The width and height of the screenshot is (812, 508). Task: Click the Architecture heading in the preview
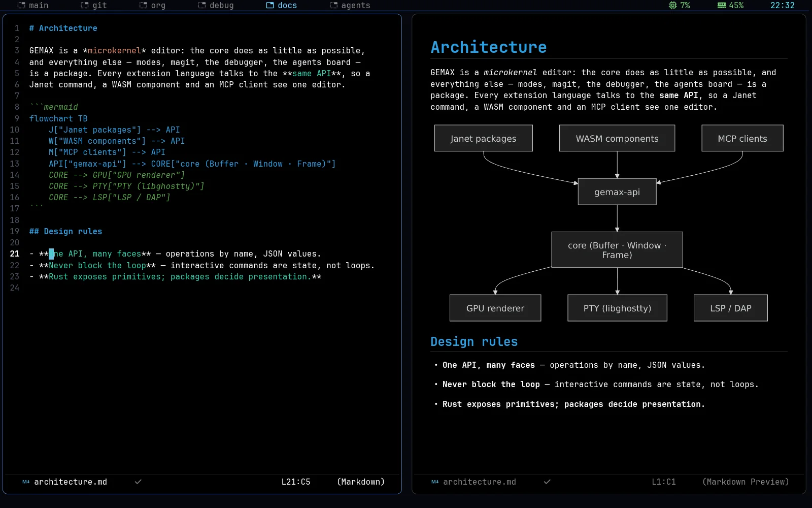click(489, 47)
